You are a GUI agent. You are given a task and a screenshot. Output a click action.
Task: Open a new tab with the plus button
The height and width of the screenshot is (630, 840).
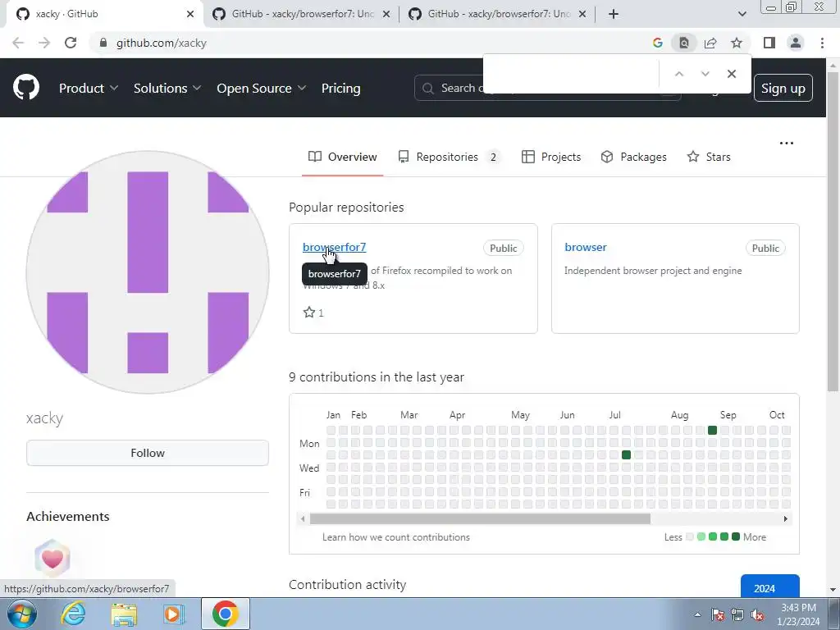pyautogui.click(x=614, y=14)
